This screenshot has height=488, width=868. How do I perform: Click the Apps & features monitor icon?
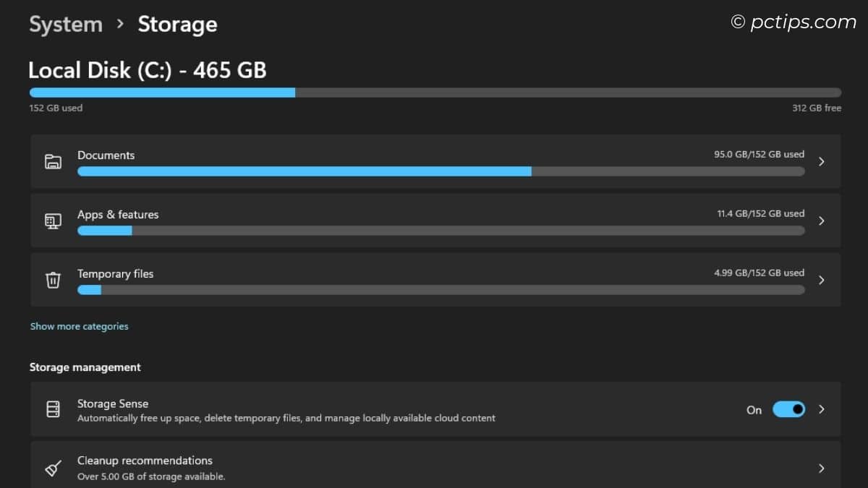(x=53, y=220)
